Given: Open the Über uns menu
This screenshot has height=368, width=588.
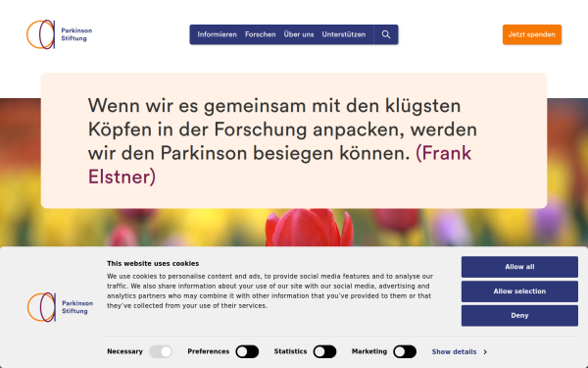Looking at the screenshot, I should (x=299, y=34).
